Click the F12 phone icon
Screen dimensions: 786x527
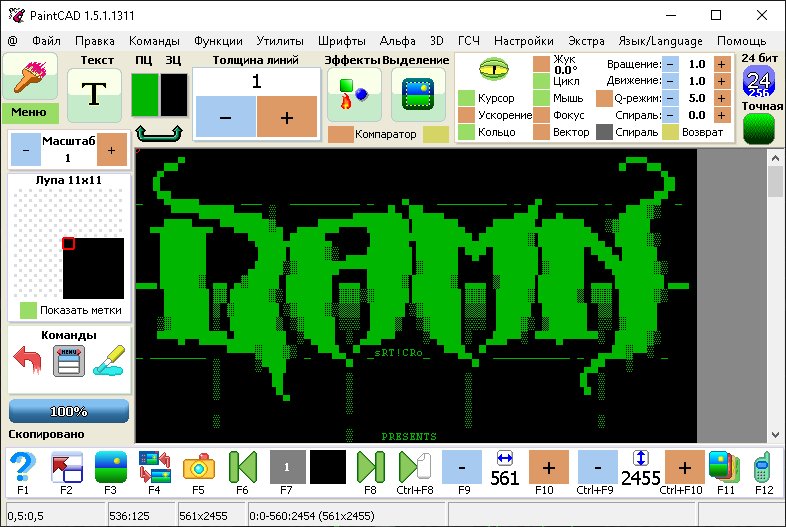click(x=762, y=467)
